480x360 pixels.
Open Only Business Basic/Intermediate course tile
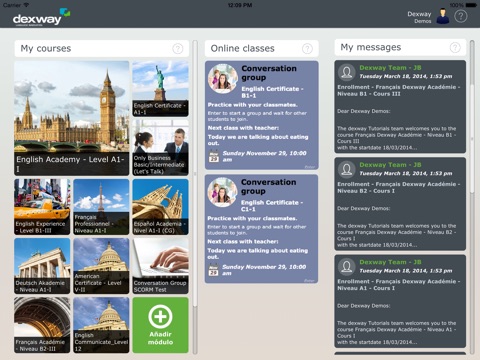[160, 147]
